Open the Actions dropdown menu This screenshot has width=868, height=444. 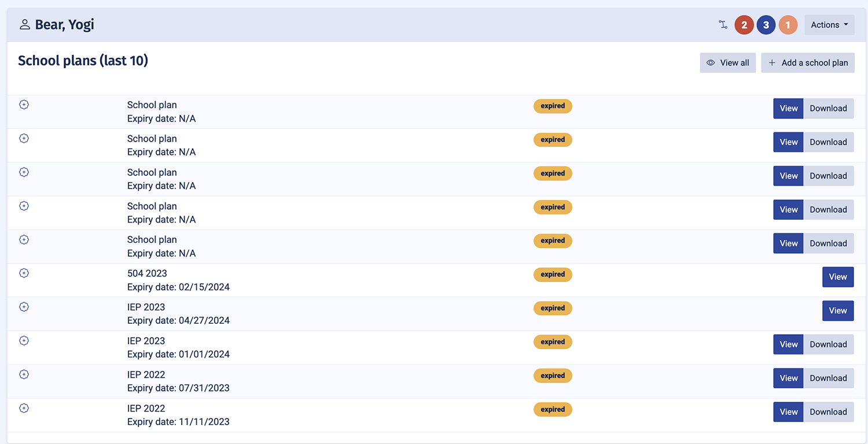pyautogui.click(x=829, y=25)
